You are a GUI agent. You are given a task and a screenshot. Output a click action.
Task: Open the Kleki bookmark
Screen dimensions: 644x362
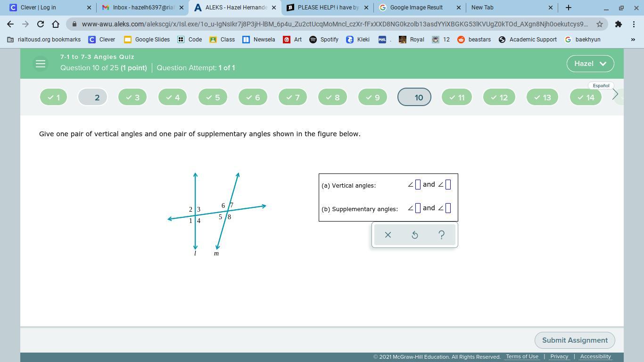(x=358, y=40)
